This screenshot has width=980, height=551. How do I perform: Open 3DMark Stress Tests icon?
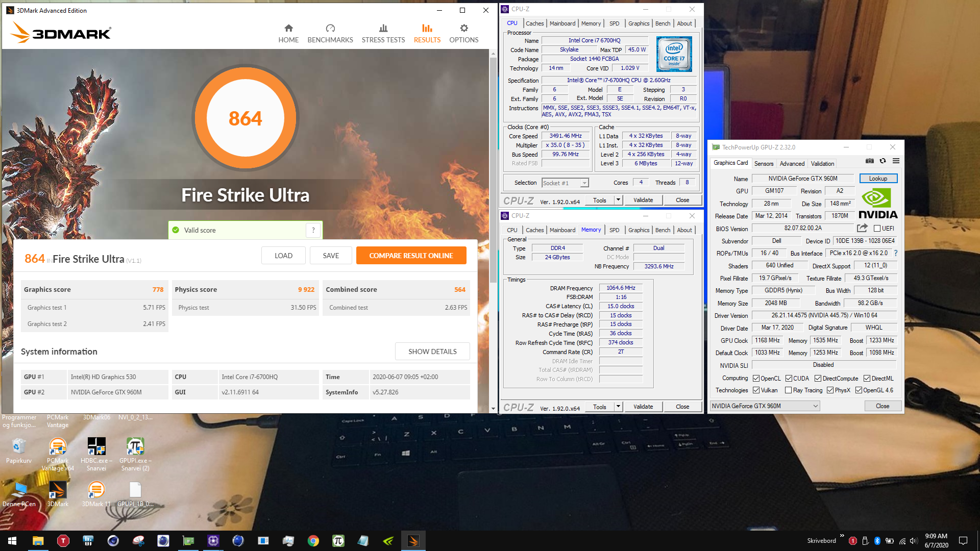[x=383, y=28]
